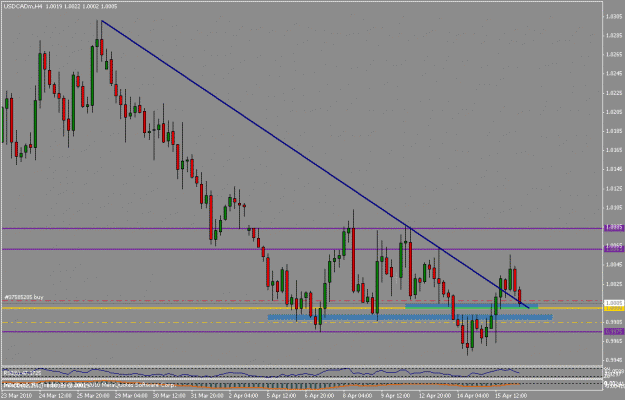Click the 1.0225 price axis label
625x400 pixels.
614,93
